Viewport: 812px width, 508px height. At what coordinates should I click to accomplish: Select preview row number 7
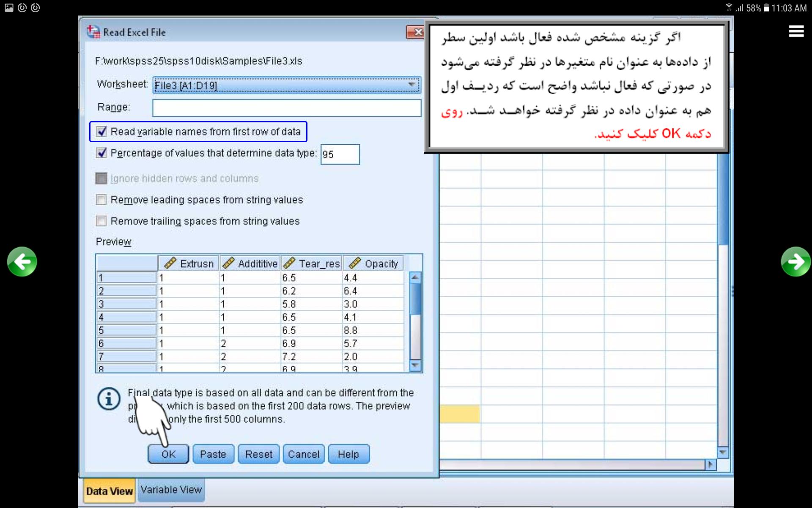click(126, 356)
